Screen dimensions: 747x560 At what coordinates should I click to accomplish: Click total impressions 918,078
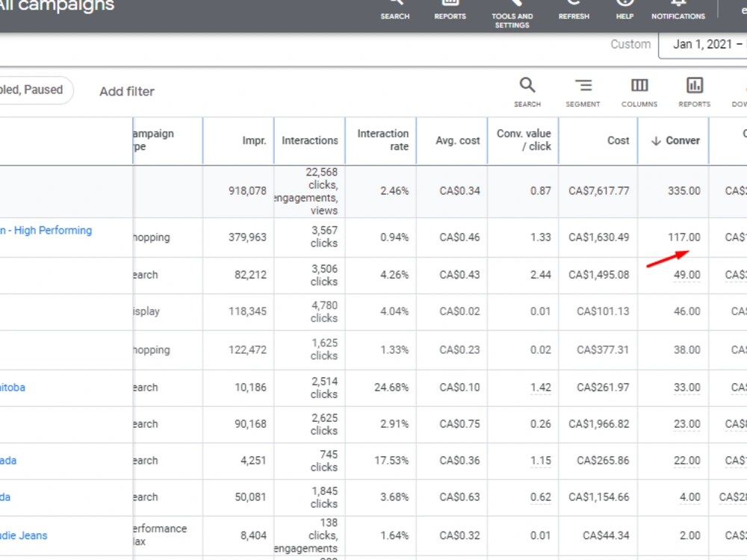(x=247, y=191)
